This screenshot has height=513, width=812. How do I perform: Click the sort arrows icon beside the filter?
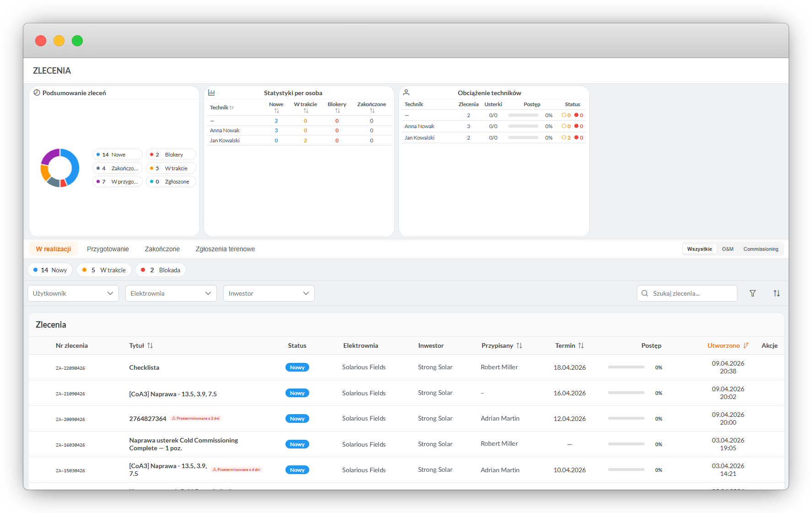[776, 293]
